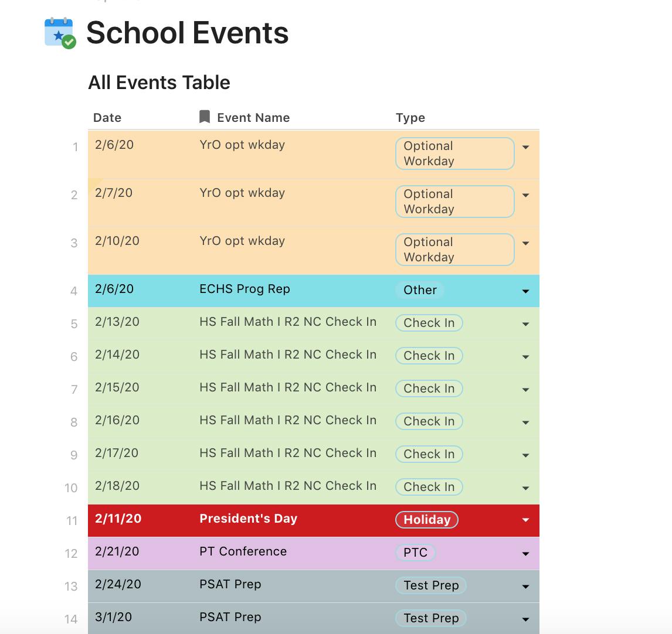The height and width of the screenshot is (634, 672).
Task: Select the Optional Workday tag on row 1
Action: 454,154
